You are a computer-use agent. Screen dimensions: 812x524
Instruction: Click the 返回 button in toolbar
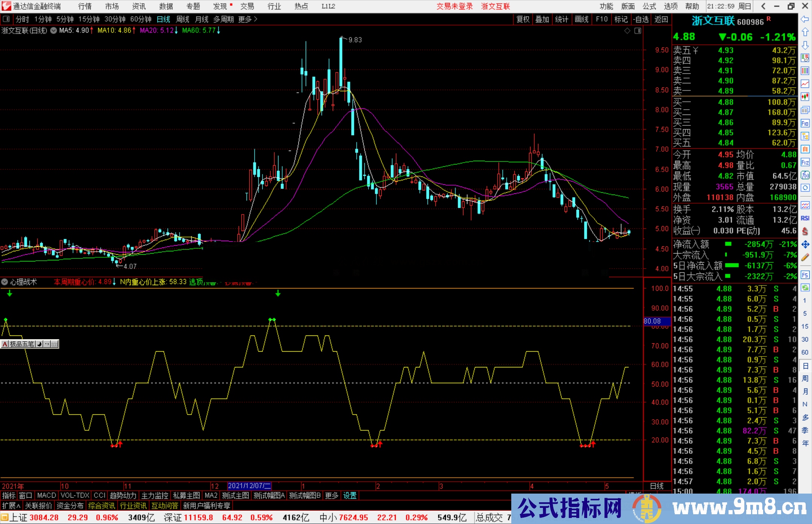pos(661,19)
